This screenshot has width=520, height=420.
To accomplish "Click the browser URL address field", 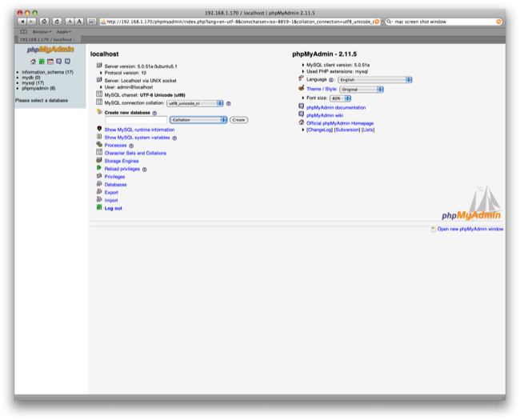I will [240, 22].
